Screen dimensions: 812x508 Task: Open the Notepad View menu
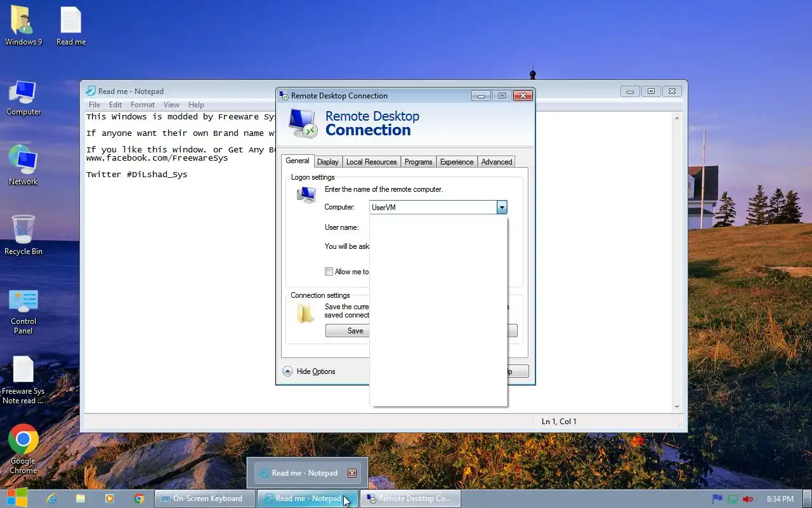171,105
